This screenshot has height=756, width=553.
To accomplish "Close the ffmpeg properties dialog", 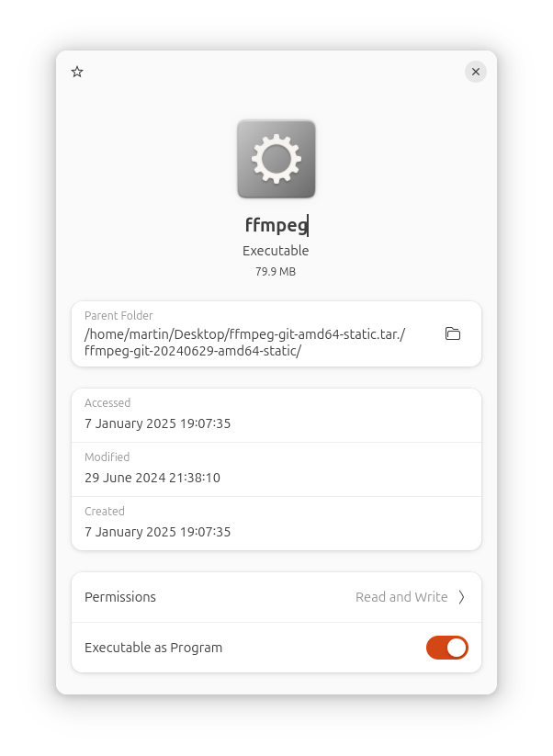I will pos(475,72).
